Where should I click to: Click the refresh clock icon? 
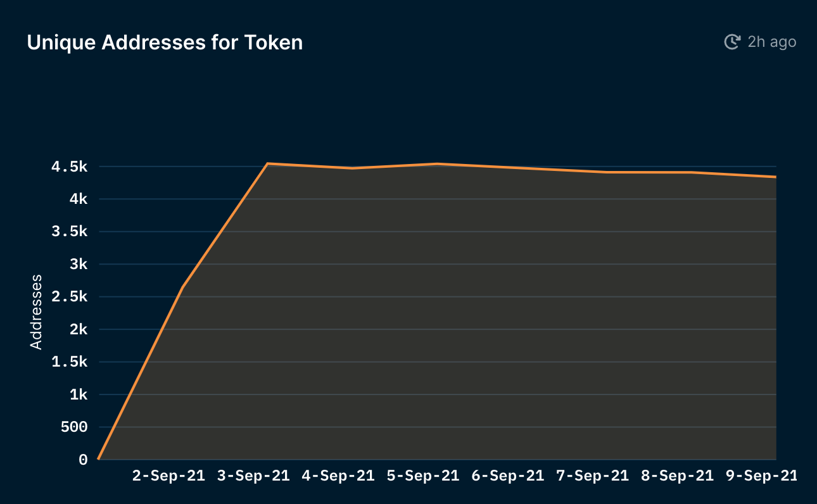732,42
